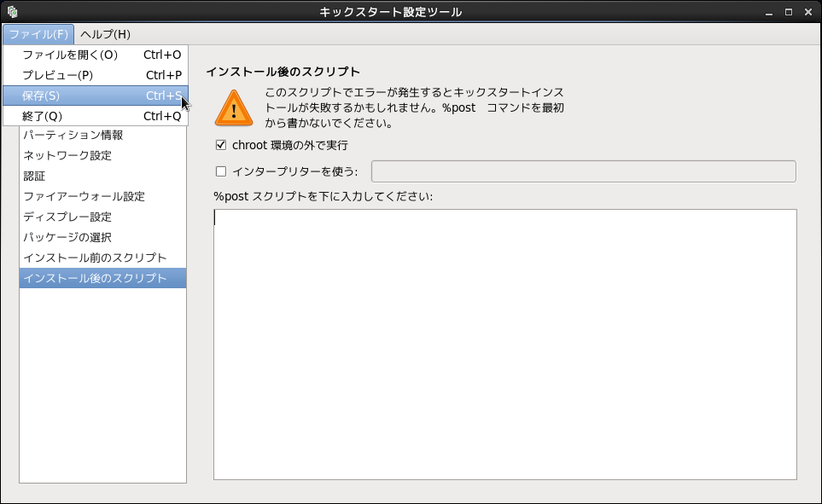
Task: Maximize the kickstart tool window
Action: tap(788, 12)
